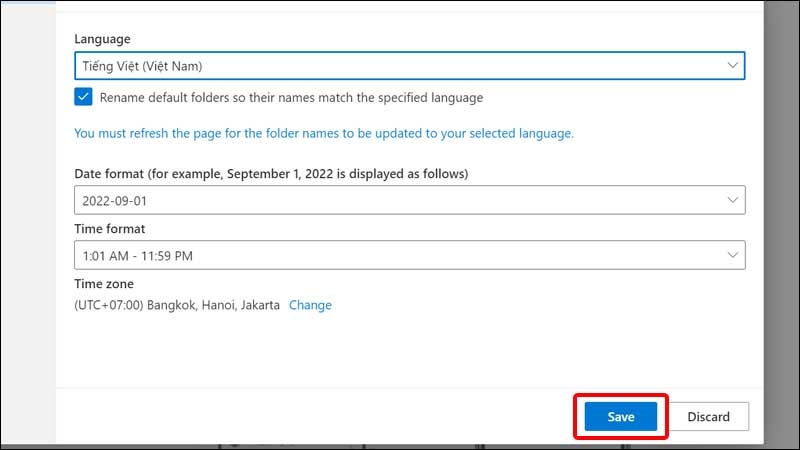The width and height of the screenshot is (800, 450).
Task: Click the 'Time zone' label
Action: click(104, 284)
